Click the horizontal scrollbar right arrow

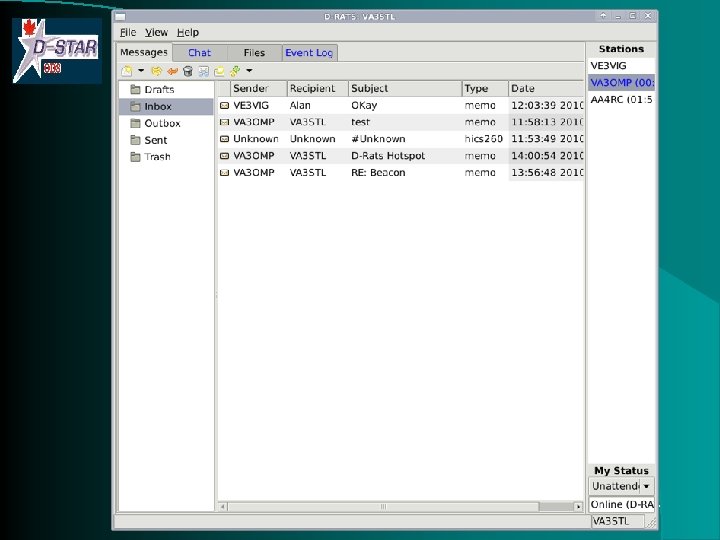click(x=578, y=508)
